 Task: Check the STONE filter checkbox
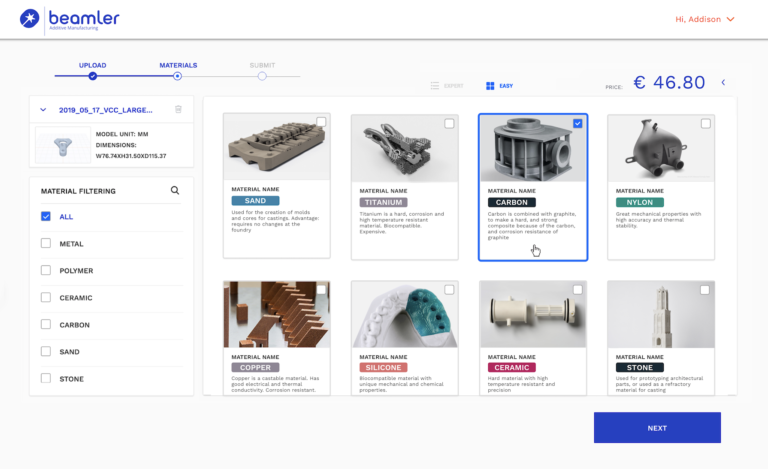46,378
